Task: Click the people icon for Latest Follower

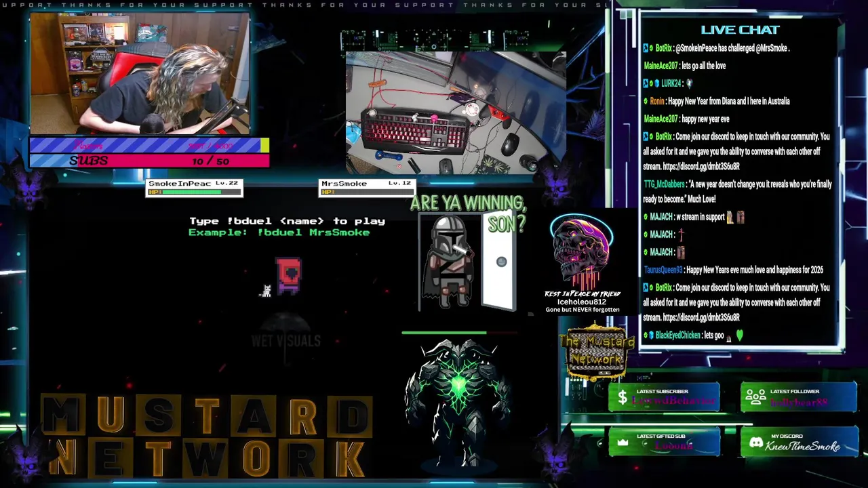Action: [x=755, y=397]
